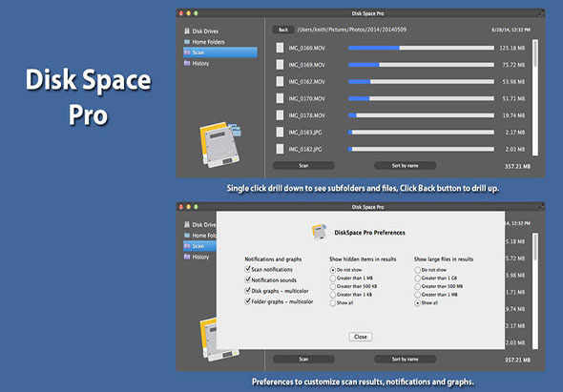Select the IMG_0169.MOV file name
This screenshot has width=563, height=392.
(x=306, y=65)
